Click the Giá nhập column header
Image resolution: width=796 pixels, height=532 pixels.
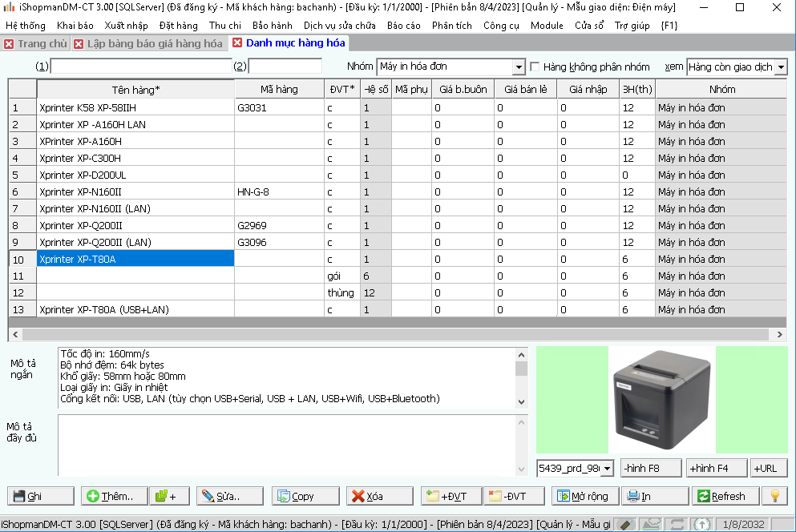(588, 90)
